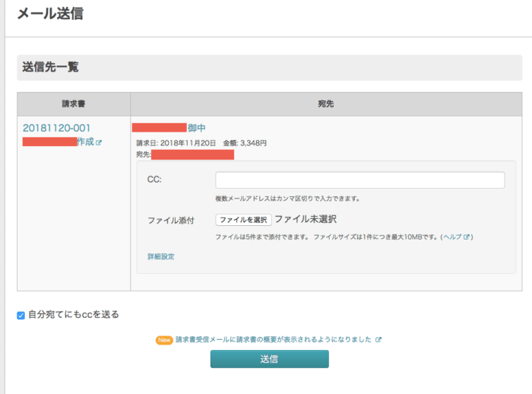Click the 自分宛てにもccを送る label text
Image resolution: width=532 pixels, height=394 pixels.
click(73, 314)
